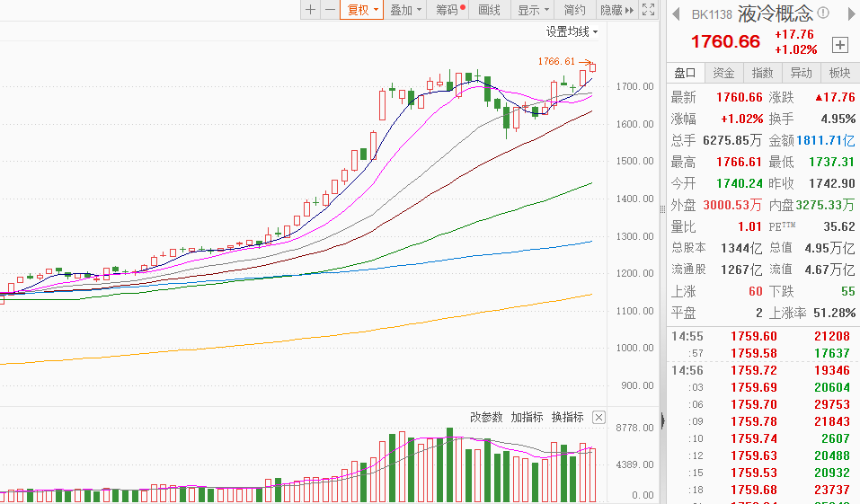Viewport: 860px width, 504px height.
Task: Click the 外盘 value 3000.53万
Action: coord(732,205)
